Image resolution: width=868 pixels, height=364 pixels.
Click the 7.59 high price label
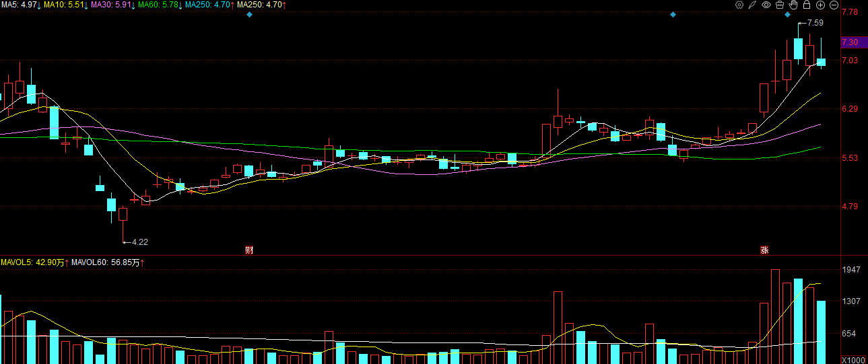[x=815, y=23]
